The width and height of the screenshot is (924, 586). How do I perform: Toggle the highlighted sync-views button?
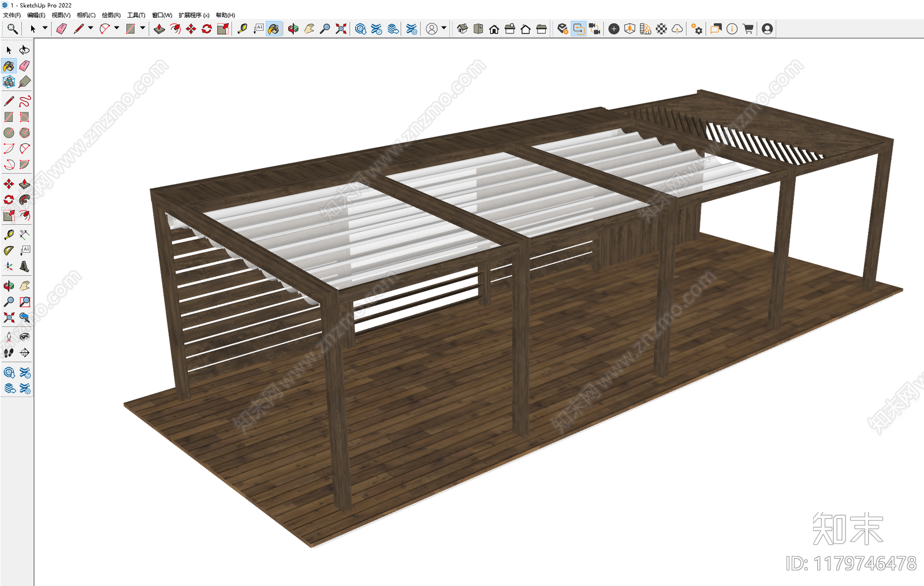pos(579,29)
